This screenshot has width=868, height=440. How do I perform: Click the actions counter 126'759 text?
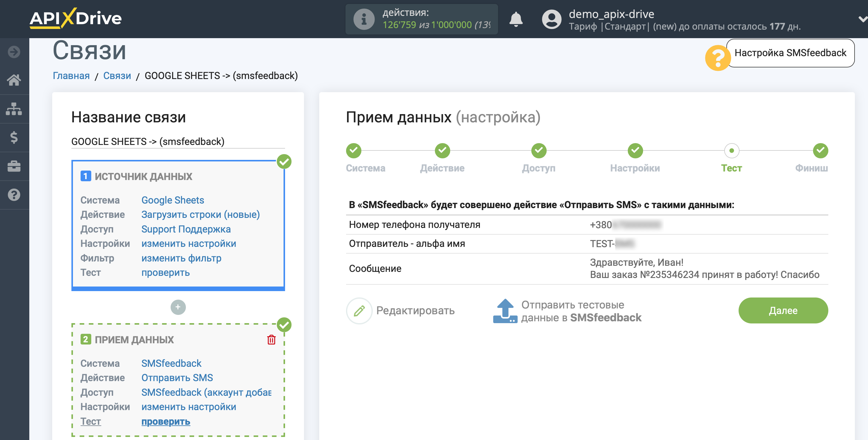(399, 25)
